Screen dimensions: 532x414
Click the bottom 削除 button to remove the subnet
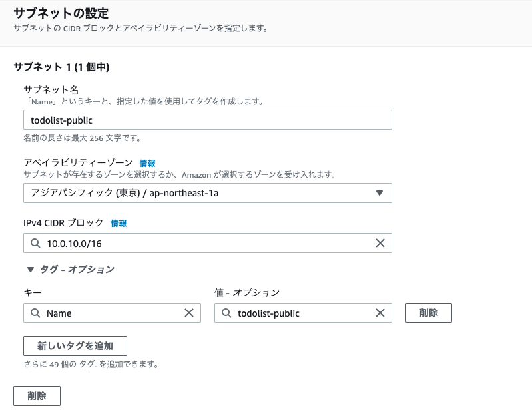[37, 395]
